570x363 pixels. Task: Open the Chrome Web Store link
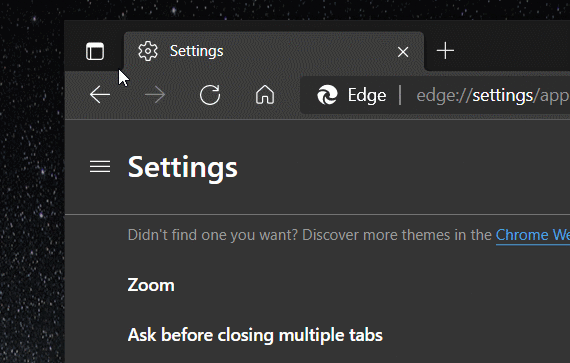[533, 235]
